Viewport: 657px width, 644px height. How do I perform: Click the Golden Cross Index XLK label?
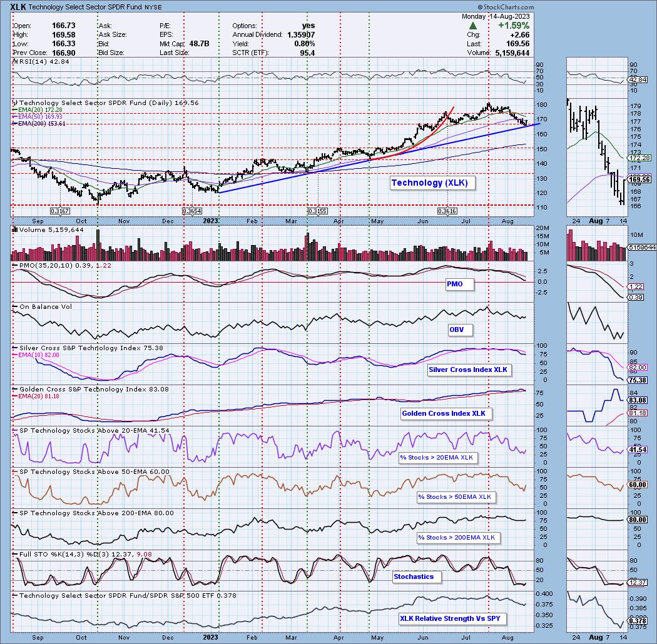point(446,414)
